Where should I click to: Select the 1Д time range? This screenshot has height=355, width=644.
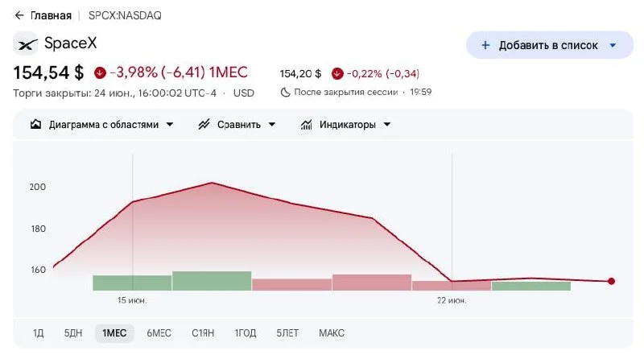coord(38,332)
